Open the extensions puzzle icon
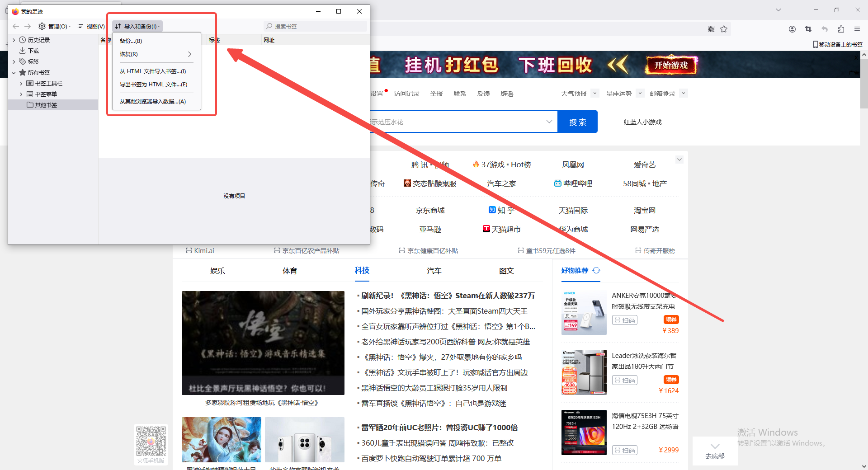 pos(841,29)
